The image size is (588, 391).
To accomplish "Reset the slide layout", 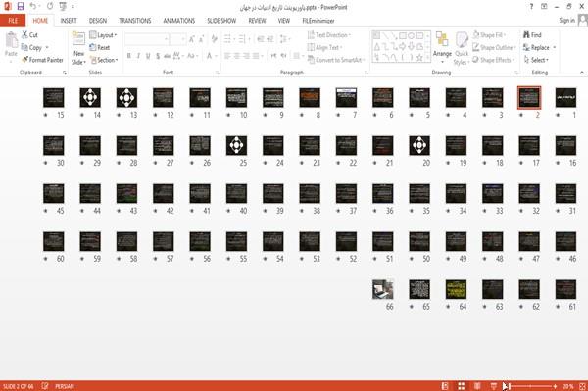I will (99, 47).
